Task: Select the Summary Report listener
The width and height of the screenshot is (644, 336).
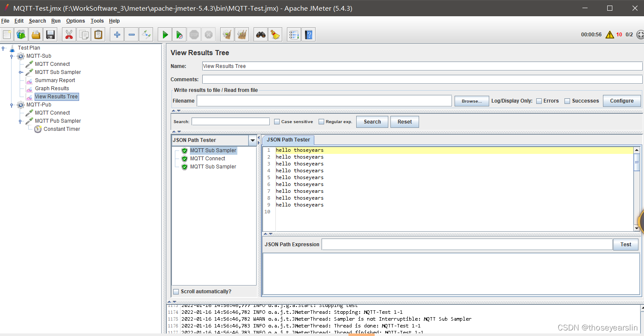Action: pos(55,80)
